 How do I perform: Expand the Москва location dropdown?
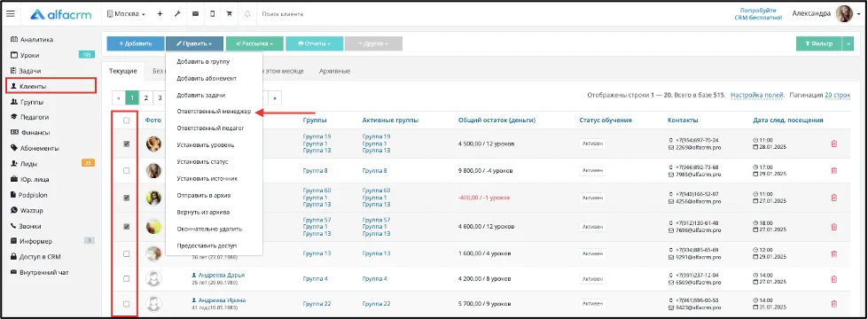pyautogui.click(x=126, y=14)
